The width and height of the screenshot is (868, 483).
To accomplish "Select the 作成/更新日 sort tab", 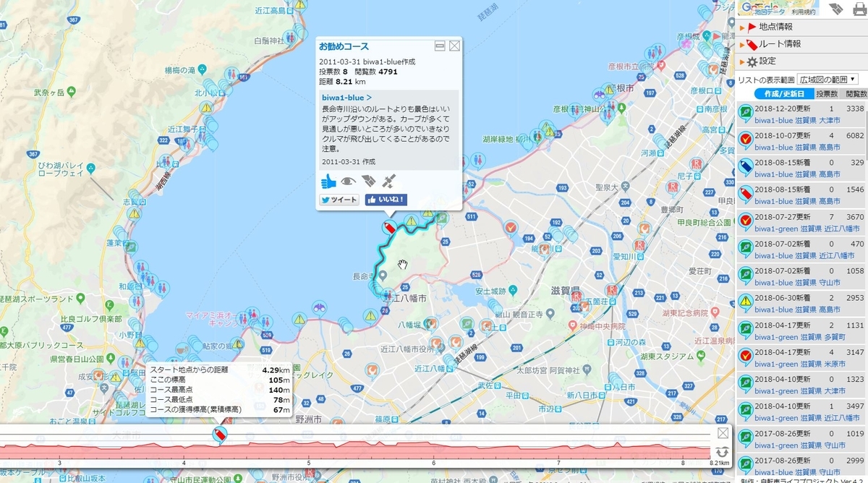I will [783, 94].
